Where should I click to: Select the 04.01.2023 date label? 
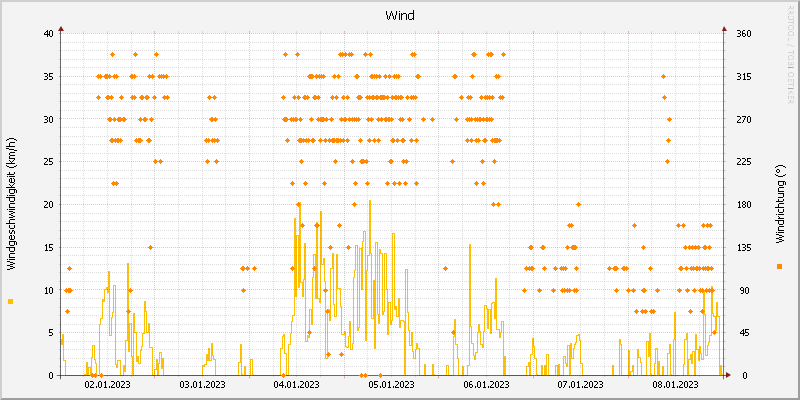pyautogui.click(x=297, y=384)
